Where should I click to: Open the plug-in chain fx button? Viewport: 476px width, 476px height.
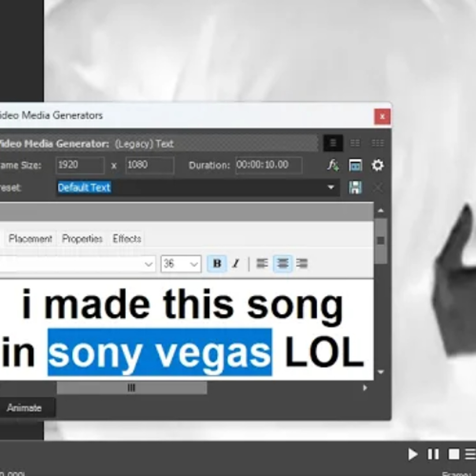pyautogui.click(x=333, y=165)
